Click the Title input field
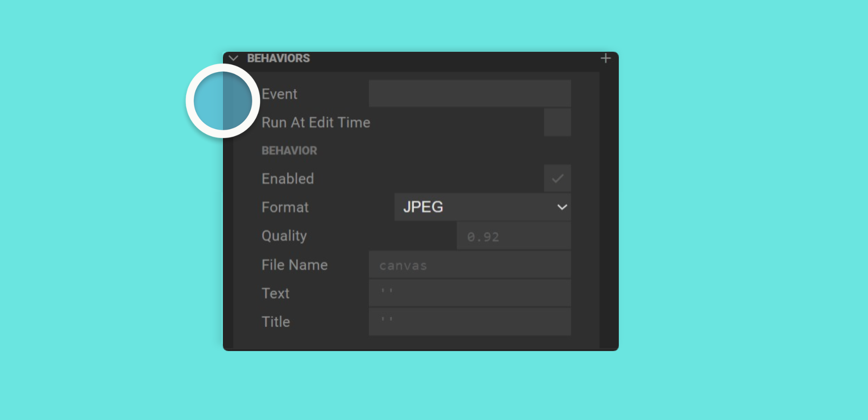This screenshot has width=868, height=420. [x=470, y=322]
